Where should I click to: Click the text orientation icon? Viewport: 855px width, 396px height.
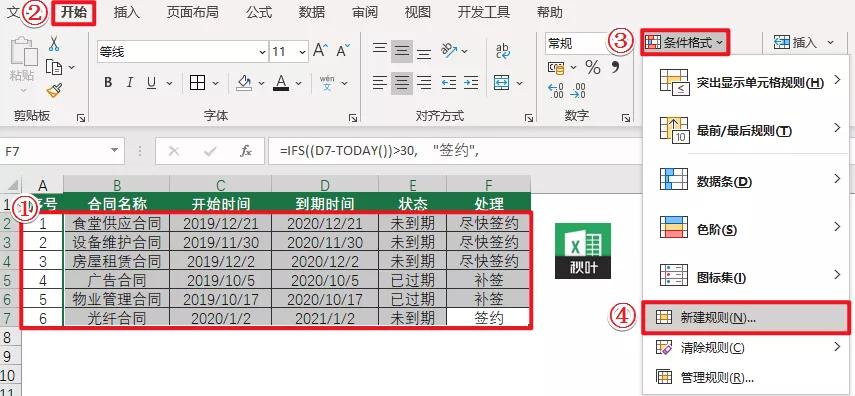[x=449, y=51]
